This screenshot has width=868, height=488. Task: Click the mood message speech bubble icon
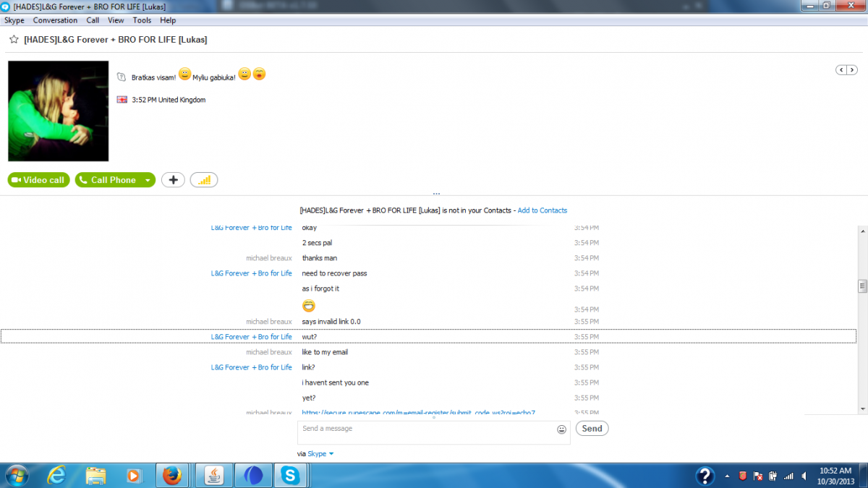coord(122,77)
